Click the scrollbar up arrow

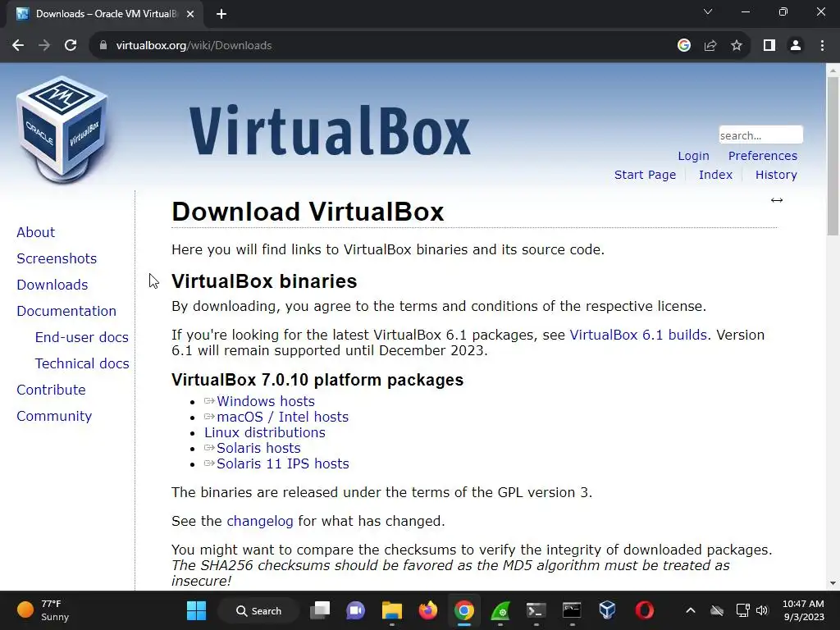pyautogui.click(x=833, y=70)
